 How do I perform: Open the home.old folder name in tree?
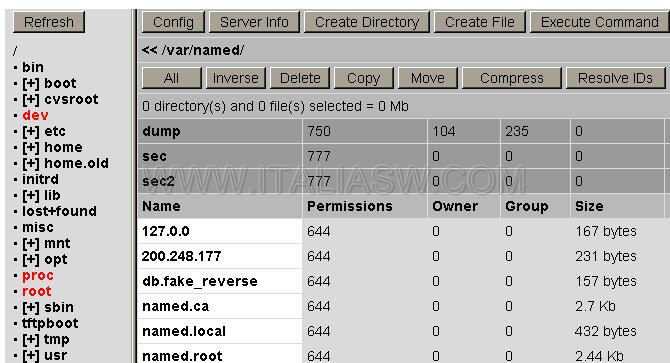(x=76, y=164)
